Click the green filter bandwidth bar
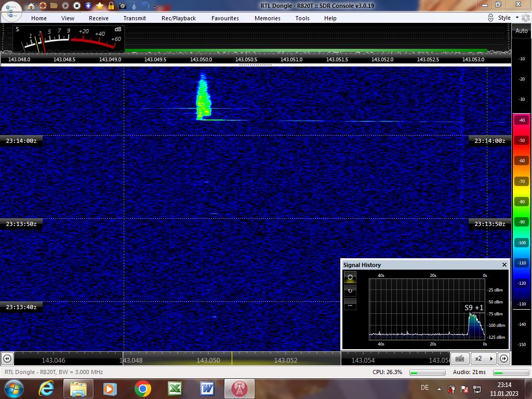This screenshot has height=399, width=532. coord(306,51)
